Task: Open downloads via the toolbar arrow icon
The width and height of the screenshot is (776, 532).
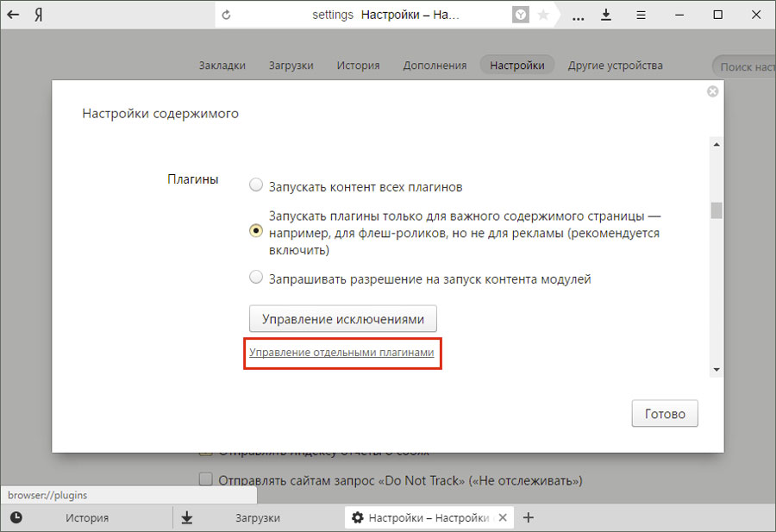Action: tap(606, 15)
